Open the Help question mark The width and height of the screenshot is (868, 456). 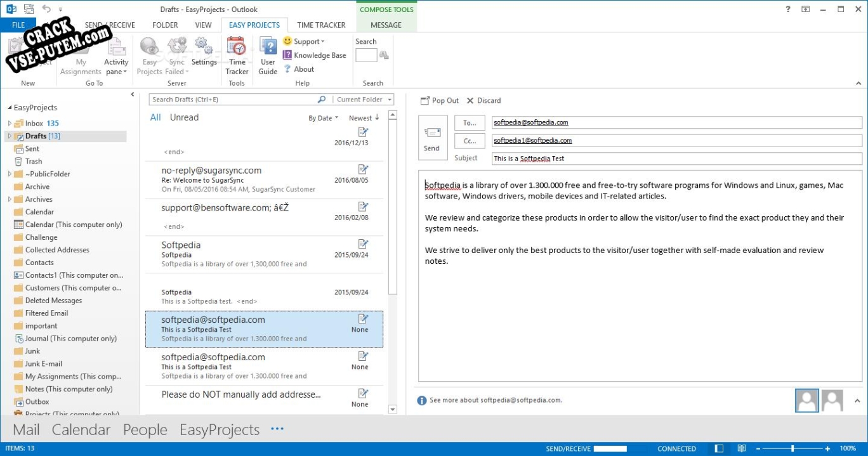(788, 9)
